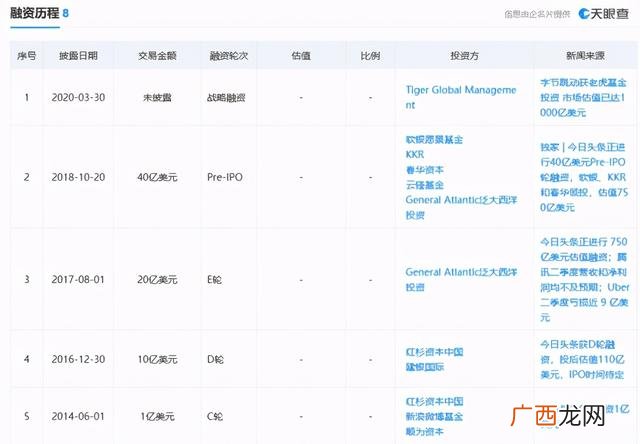Open the 云锋基金 investor link
Screen dimensions: 640x444
click(424, 185)
